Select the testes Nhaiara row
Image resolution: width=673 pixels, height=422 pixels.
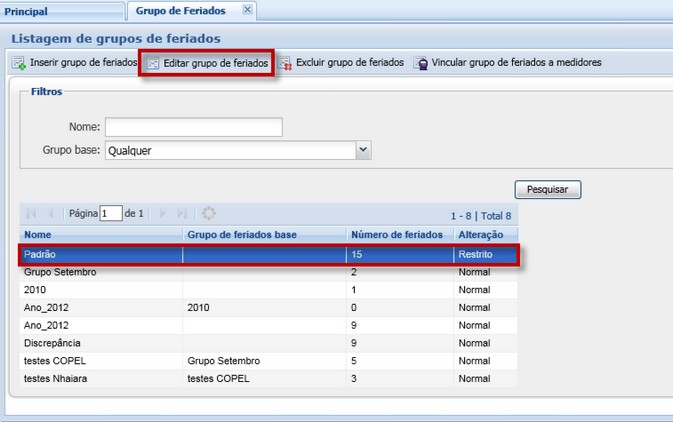point(100,379)
